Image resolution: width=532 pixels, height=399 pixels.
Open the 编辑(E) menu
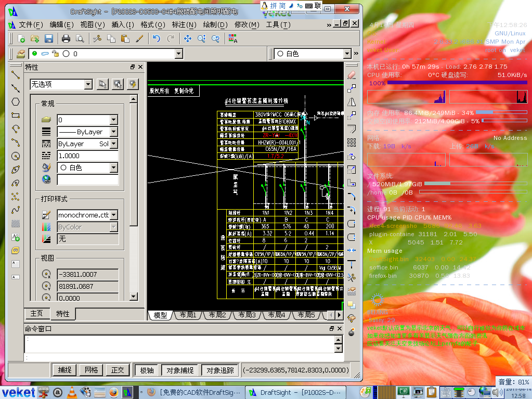pos(62,25)
